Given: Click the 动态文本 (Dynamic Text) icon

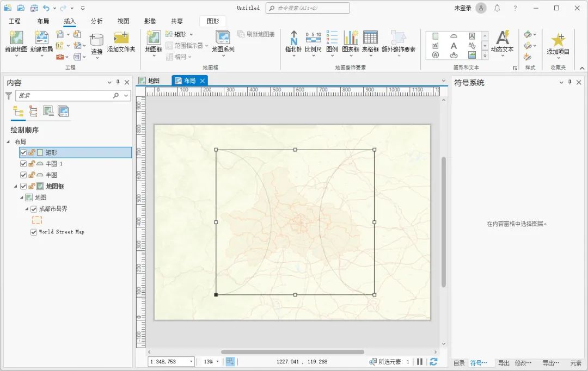Looking at the screenshot, I should point(503,38).
